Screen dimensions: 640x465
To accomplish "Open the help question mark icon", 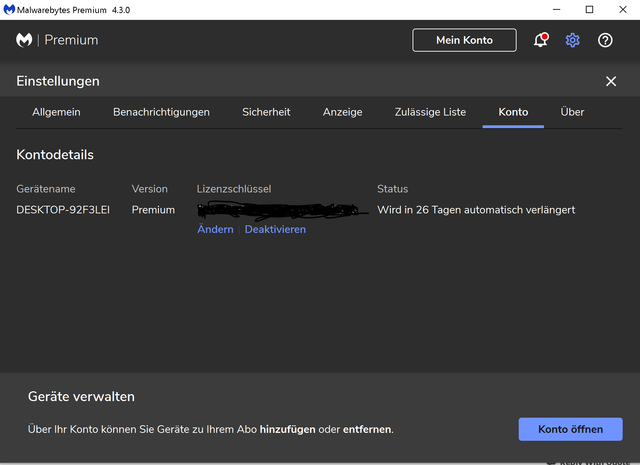I will pyautogui.click(x=605, y=40).
